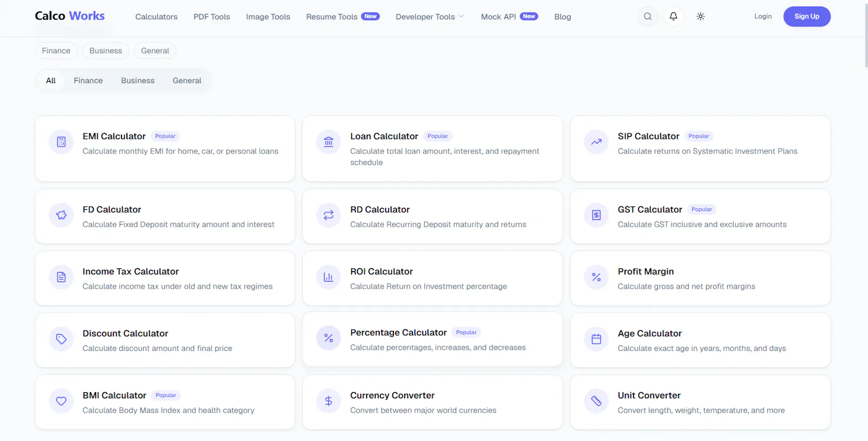868x441 pixels.
Task: Click New badge beside Mock API
Action: pos(529,16)
